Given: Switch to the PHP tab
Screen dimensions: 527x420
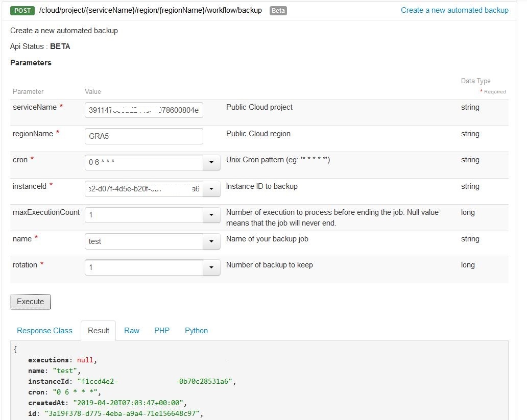Looking at the screenshot, I should coord(162,331).
